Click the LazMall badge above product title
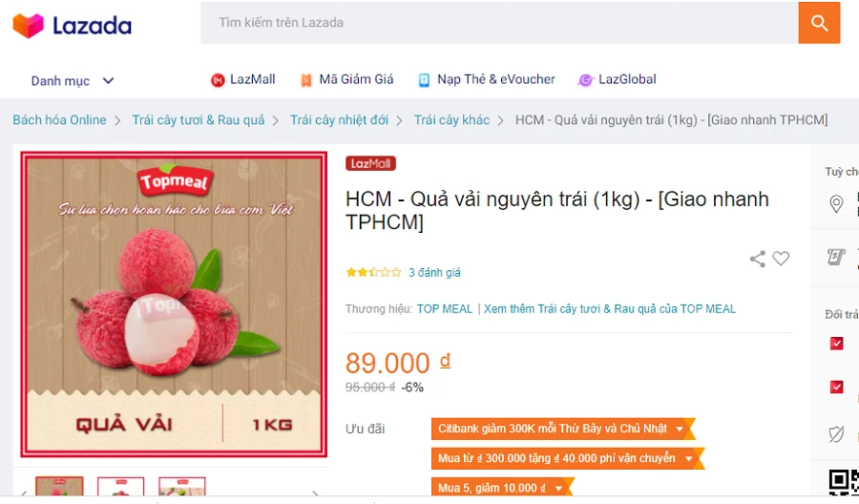 click(370, 163)
